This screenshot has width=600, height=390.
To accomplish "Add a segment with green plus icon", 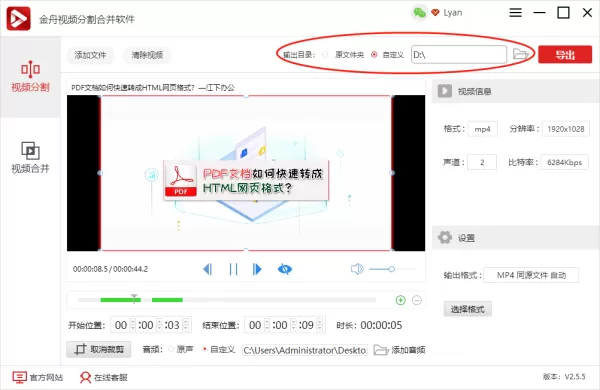I will tap(400, 300).
